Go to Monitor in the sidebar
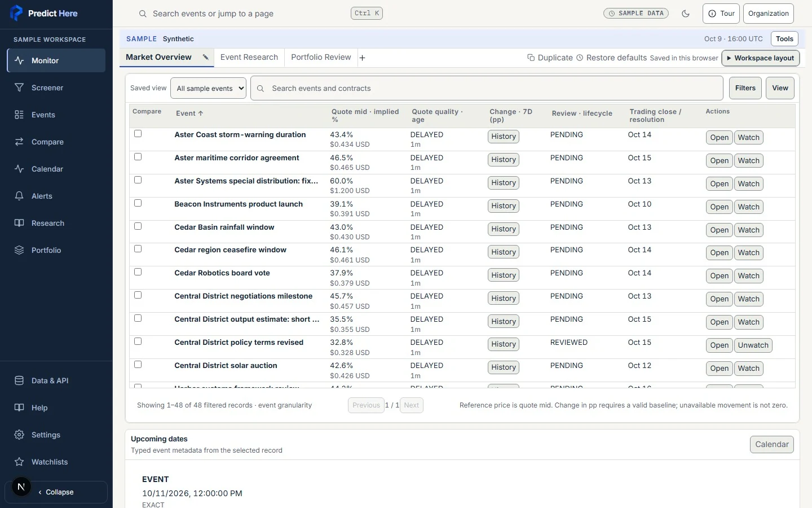This screenshot has height=508, width=812. (56, 60)
